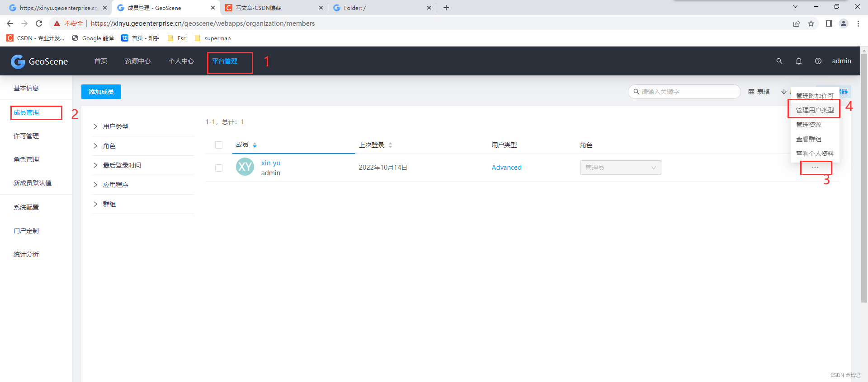The height and width of the screenshot is (382, 868).
Task: Click the 表格 table view icon
Action: tap(751, 92)
